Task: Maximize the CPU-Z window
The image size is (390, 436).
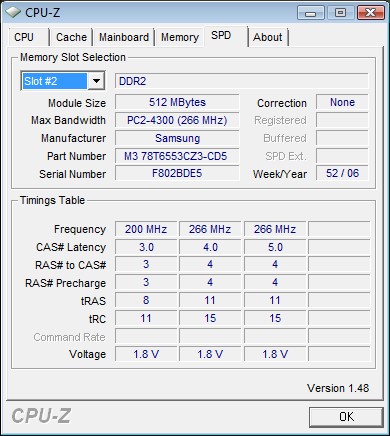Action: [340, 13]
